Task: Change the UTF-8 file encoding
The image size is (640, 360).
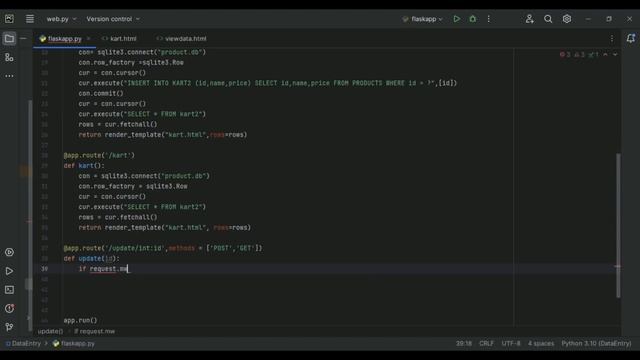Action: point(511,343)
